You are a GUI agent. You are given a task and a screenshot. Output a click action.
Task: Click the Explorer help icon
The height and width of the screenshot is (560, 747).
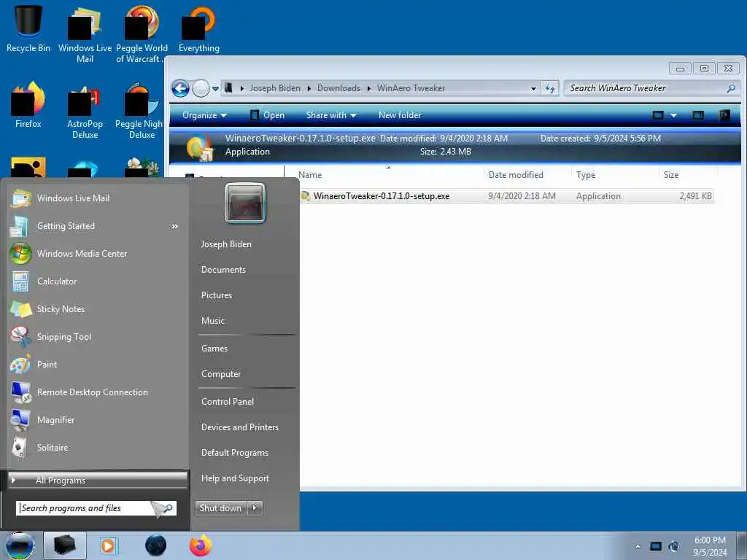pos(724,115)
